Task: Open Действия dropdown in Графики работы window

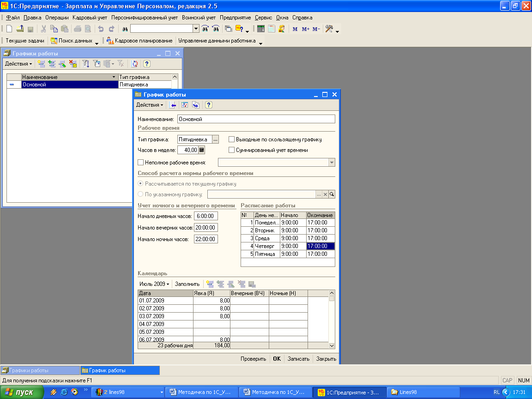Action: [x=18, y=63]
